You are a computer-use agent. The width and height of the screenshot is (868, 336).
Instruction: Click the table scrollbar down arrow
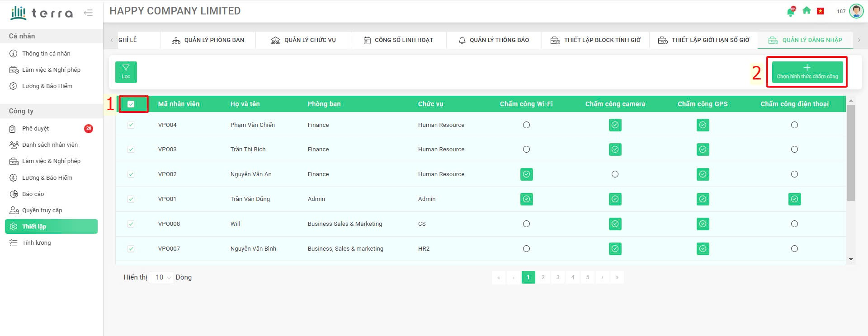point(851,260)
